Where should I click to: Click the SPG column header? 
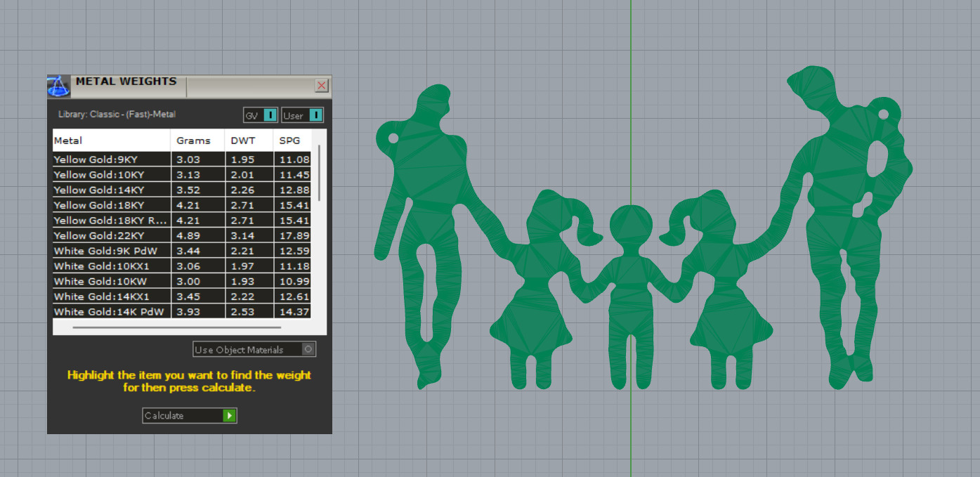tap(292, 141)
